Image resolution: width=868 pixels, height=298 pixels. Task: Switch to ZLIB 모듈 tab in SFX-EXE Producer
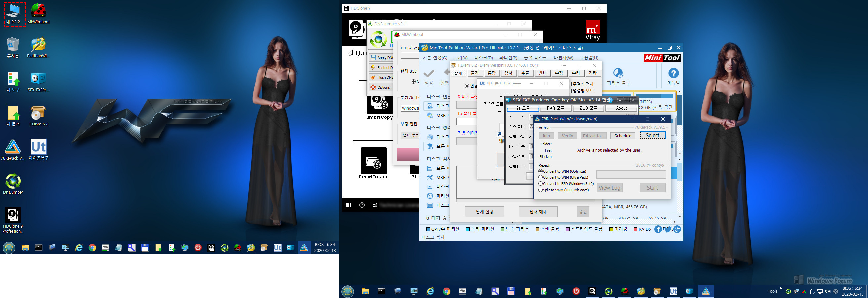click(x=588, y=108)
